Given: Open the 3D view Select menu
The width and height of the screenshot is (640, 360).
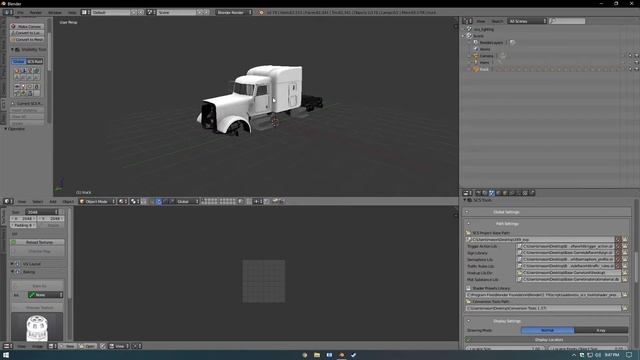Looking at the screenshot, I should point(38,201).
